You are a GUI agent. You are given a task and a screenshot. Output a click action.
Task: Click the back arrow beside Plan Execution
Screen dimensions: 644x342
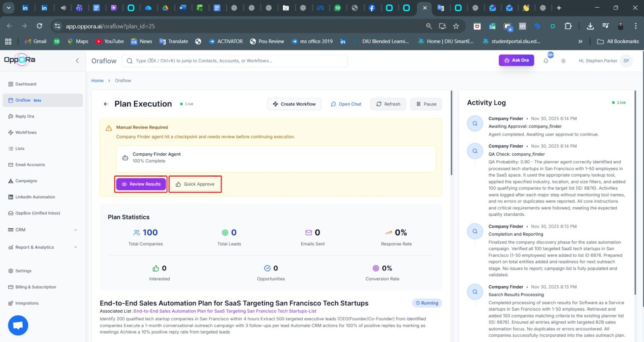click(106, 104)
